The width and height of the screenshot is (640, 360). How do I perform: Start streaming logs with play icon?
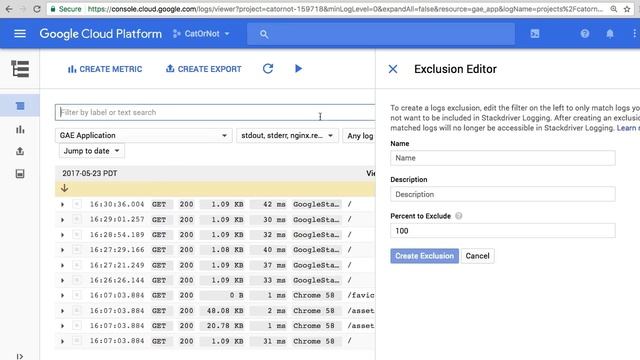click(x=298, y=69)
